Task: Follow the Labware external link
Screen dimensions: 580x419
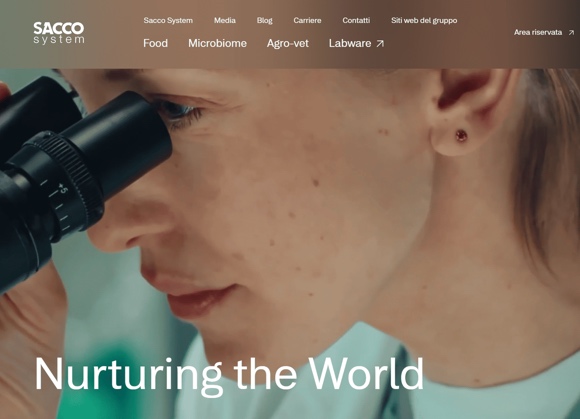Action: click(356, 43)
